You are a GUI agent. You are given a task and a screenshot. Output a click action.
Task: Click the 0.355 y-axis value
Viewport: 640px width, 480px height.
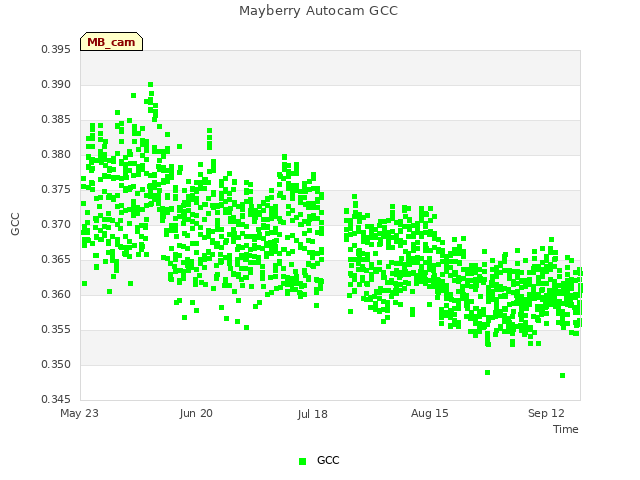pos(56,329)
